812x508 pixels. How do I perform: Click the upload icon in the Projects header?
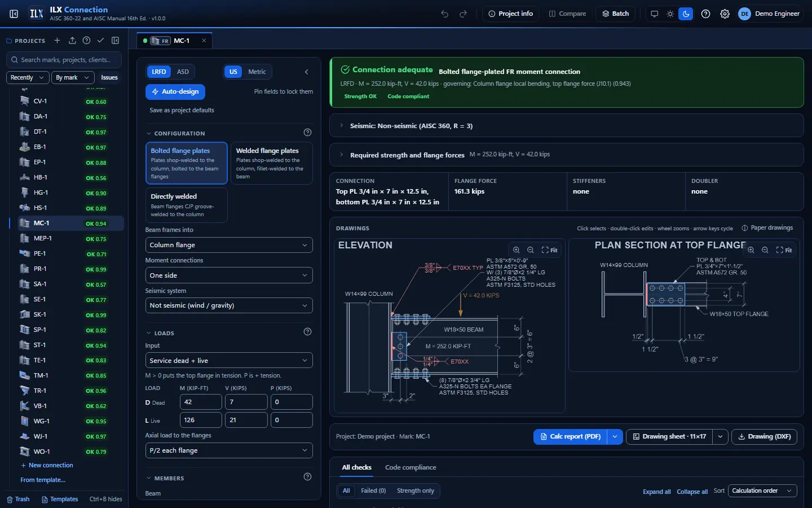72,41
